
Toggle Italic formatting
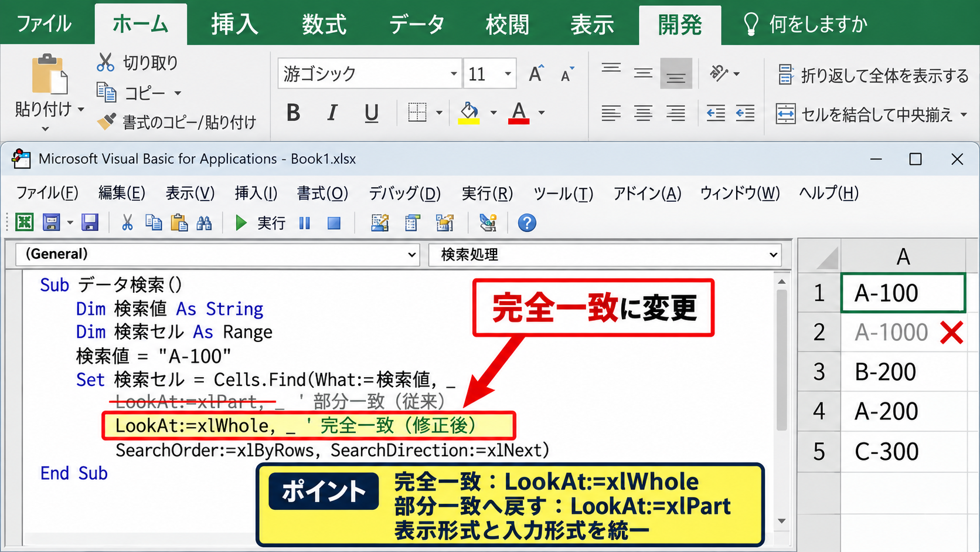coord(332,112)
